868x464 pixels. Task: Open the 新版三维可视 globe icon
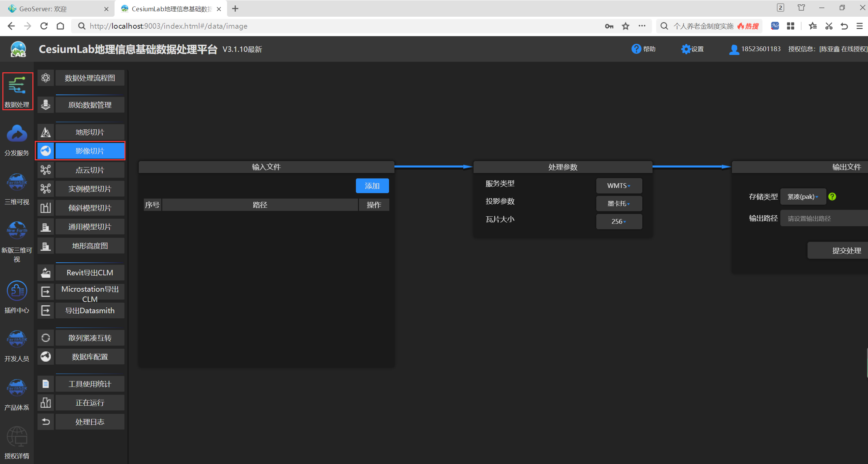tap(17, 230)
